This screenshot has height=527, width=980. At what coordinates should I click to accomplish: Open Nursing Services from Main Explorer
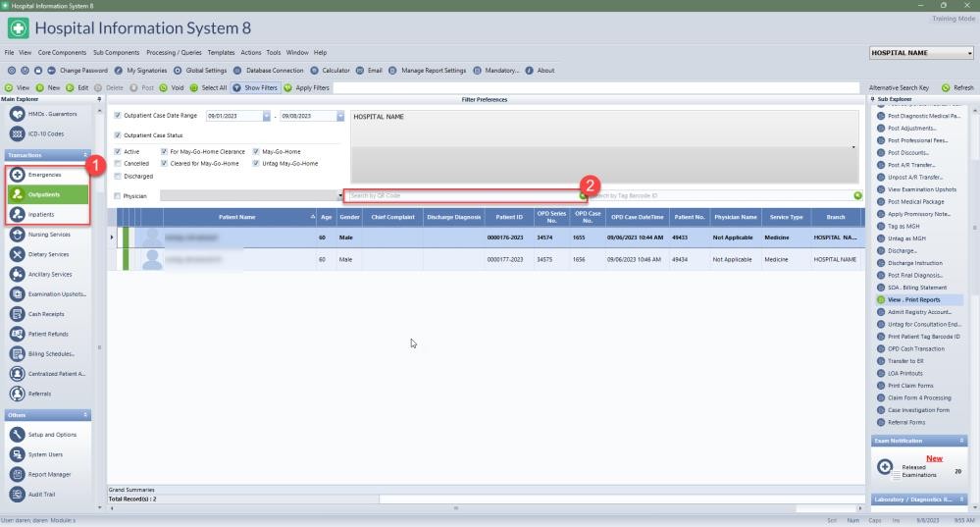click(48, 235)
